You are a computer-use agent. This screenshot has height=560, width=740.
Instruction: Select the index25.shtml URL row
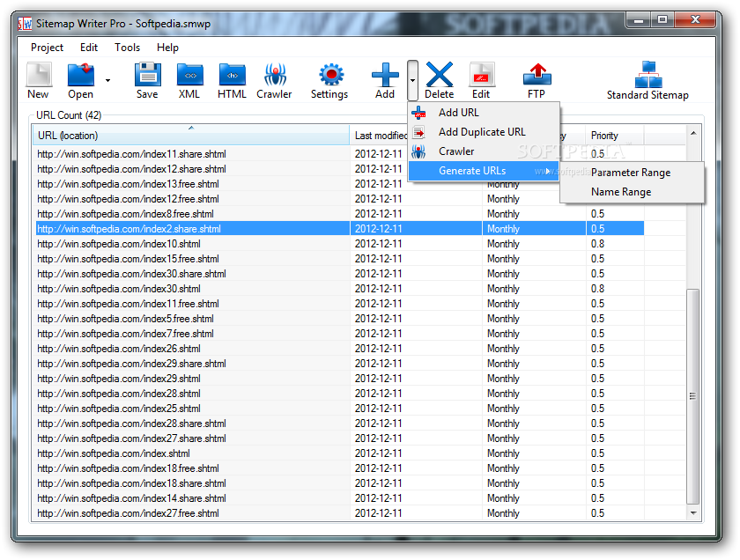[x=340, y=409]
